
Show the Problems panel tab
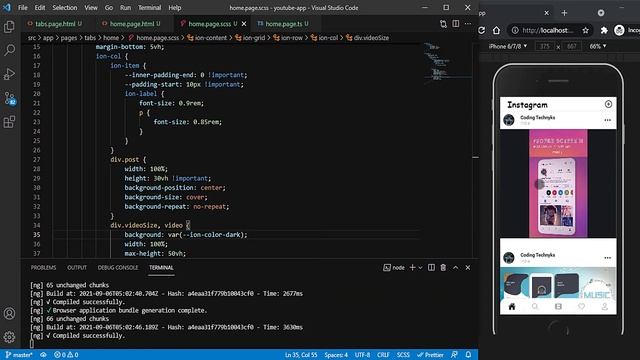43,268
